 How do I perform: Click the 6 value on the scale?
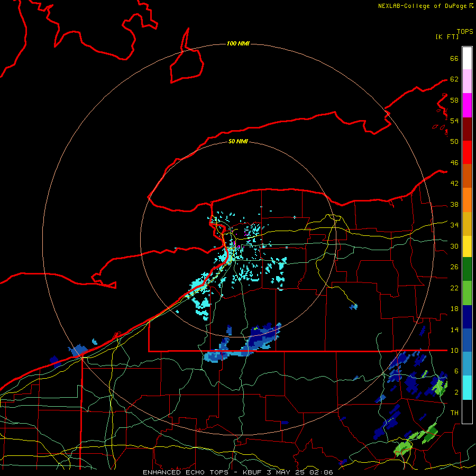(x=456, y=371)
